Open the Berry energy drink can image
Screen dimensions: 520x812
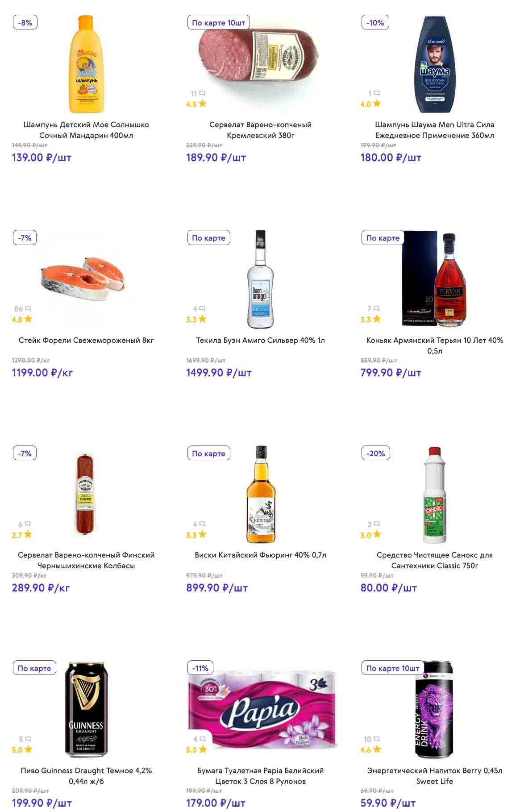tap(434, 709)
